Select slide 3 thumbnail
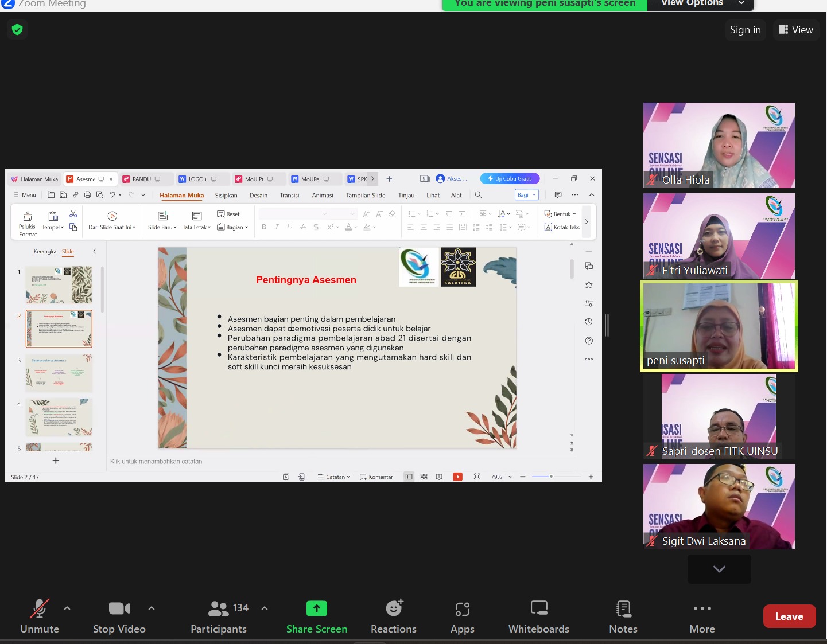827x644 pixels. pos(59,373)
